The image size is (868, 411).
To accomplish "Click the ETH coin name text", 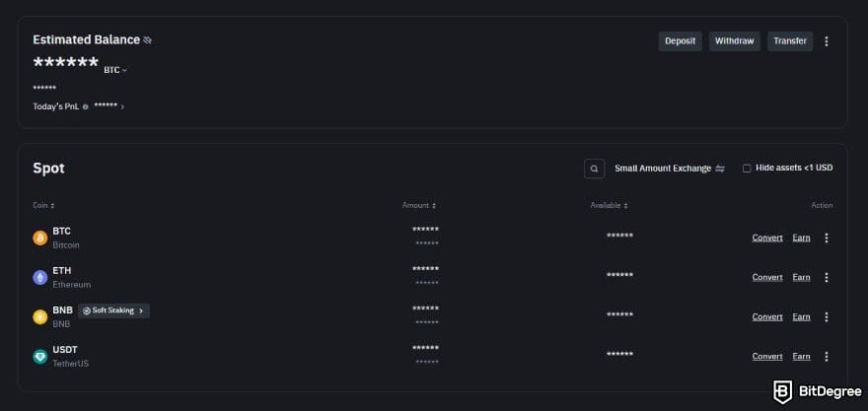I will [x=62, y=270].
